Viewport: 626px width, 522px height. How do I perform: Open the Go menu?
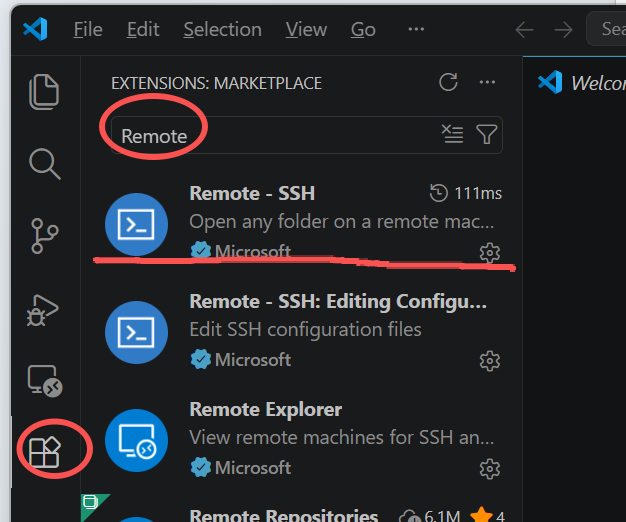coord(363,30)
